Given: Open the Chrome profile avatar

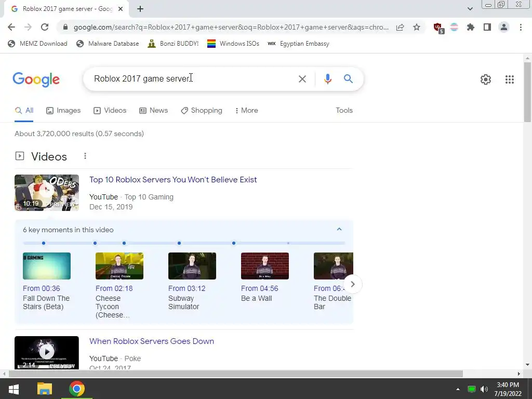Looking at the screenshot, I should pyautogui.click(x=504, y=27).
